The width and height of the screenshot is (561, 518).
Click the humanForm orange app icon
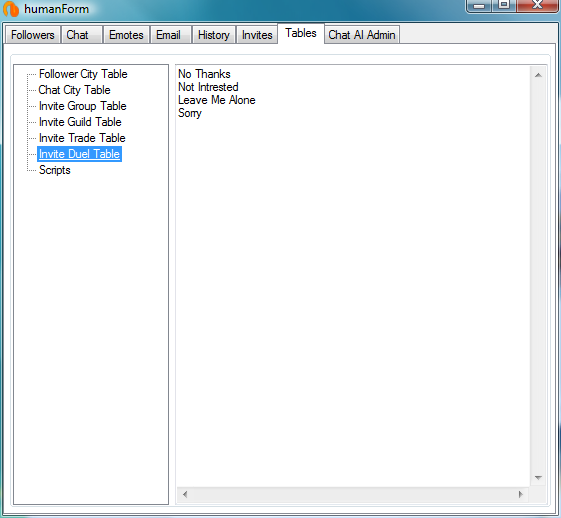(11, 9)
